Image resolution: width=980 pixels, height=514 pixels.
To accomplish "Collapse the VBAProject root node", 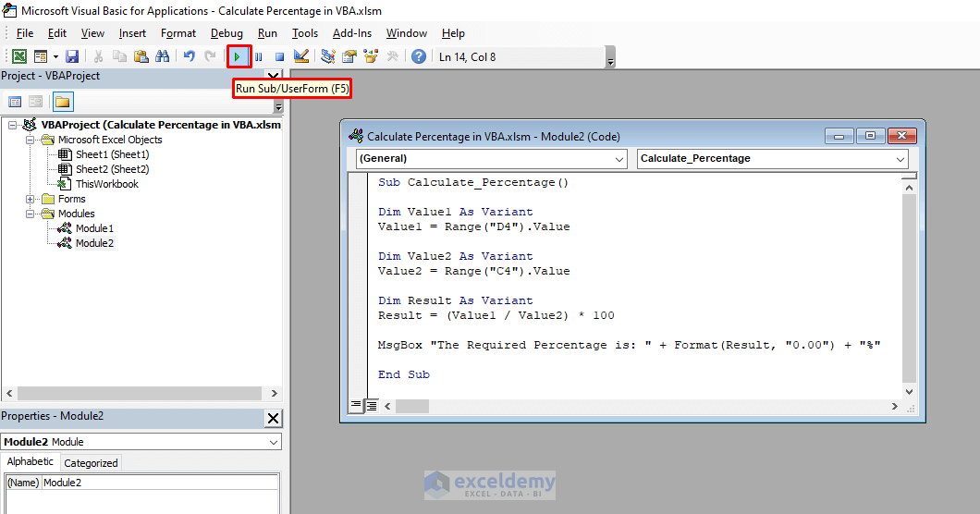I will [13, 125].
